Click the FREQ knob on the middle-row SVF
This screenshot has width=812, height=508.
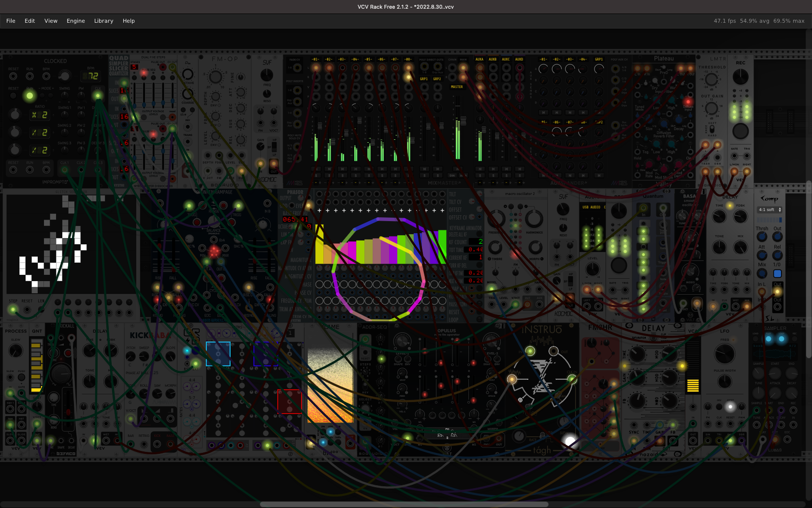pos(563,209)
